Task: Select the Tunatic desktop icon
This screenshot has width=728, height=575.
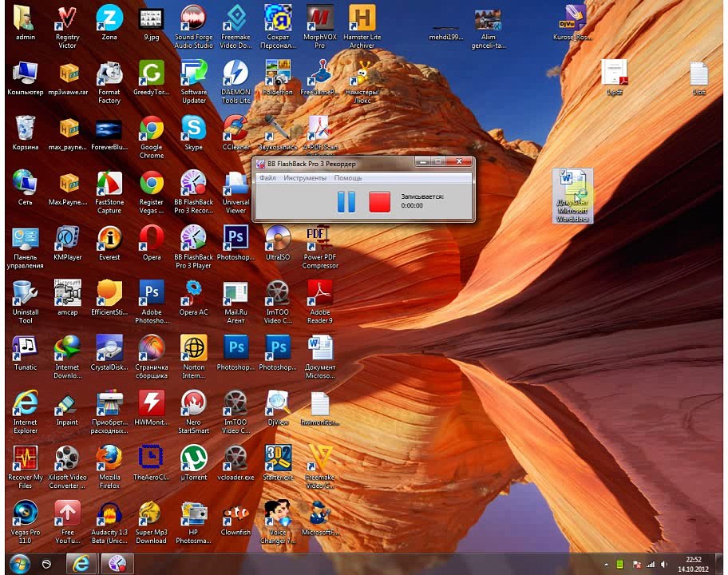Action: point(25,354)
